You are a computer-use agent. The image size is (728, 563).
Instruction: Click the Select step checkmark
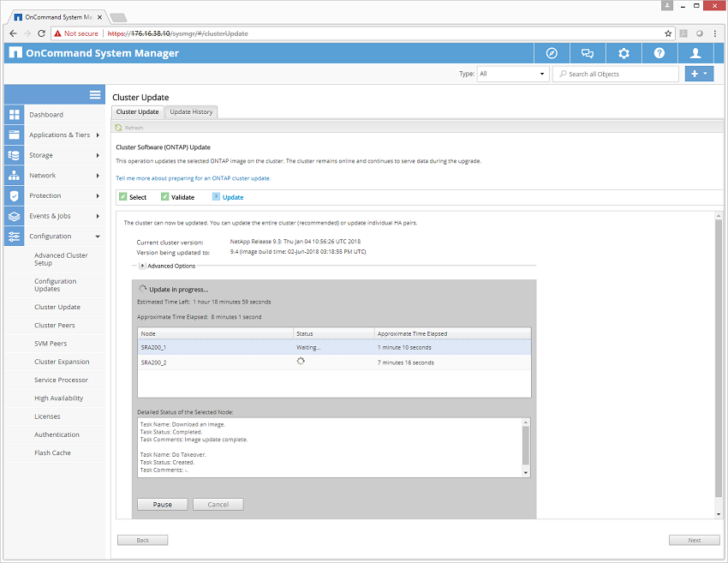pos(123,196)
